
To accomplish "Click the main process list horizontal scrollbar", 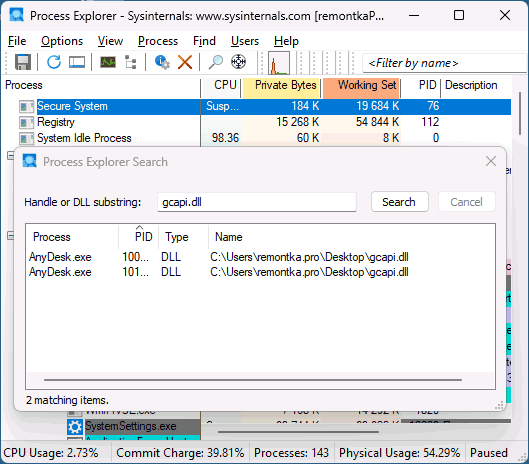I will click(298, 432).
